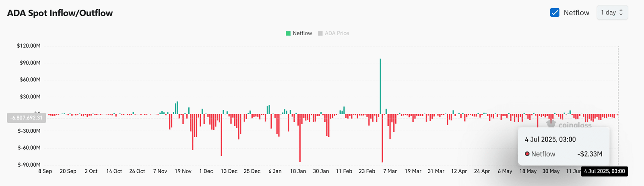Enable the ADA Price legend series
Image resolution: width=644 pixels, height=186 pixels.
pos(337,33)
